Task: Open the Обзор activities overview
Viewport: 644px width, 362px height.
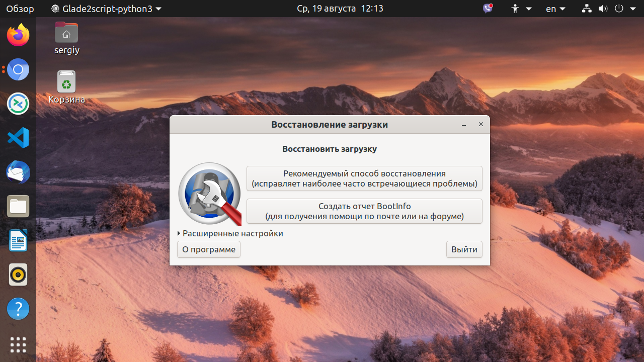Action: click(20, 9)
